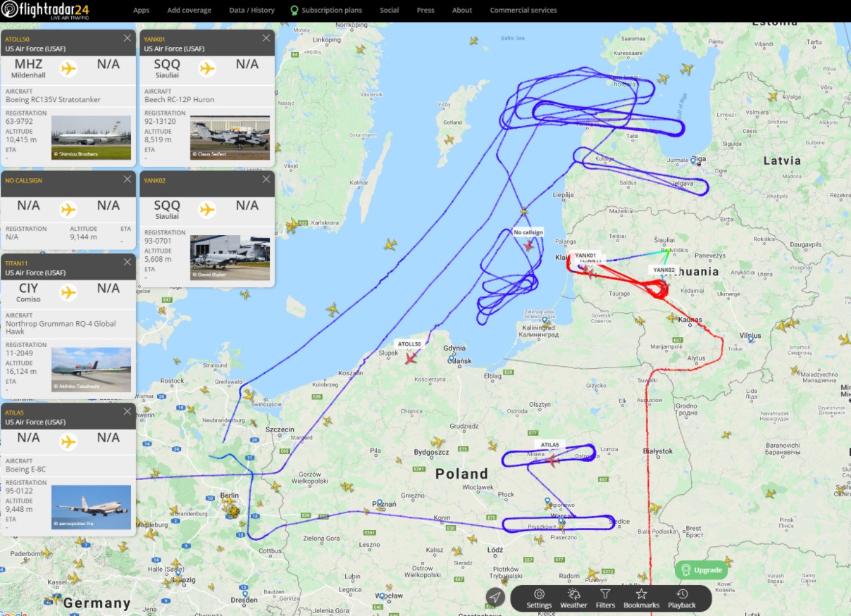
Task: Open YANK02 aircraft photo thumbnail
Action: point(230,258)
